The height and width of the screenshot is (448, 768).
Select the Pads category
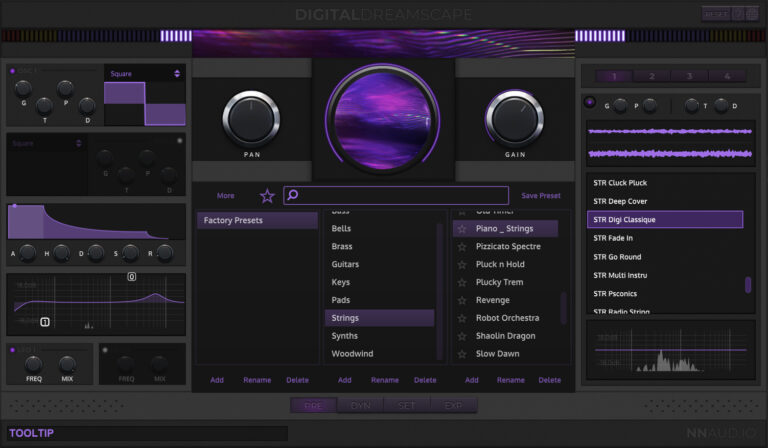pyautogui.click(x=380, y=300)
